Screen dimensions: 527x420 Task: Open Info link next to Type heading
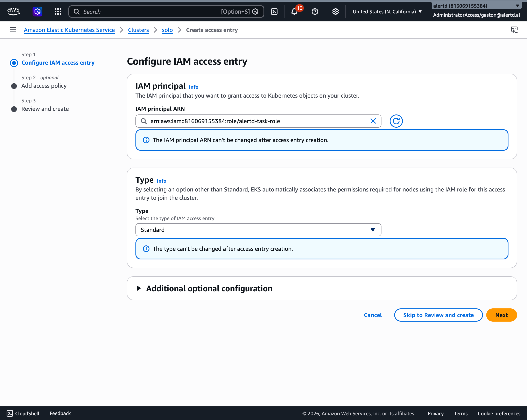tap(161, 181)
